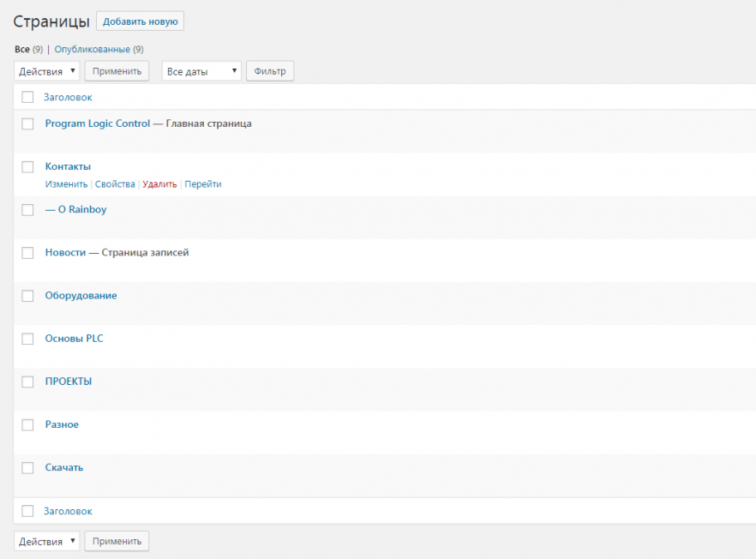
Task: Open the 'Основы PLC' page title link
Action: tap(74, 339)
